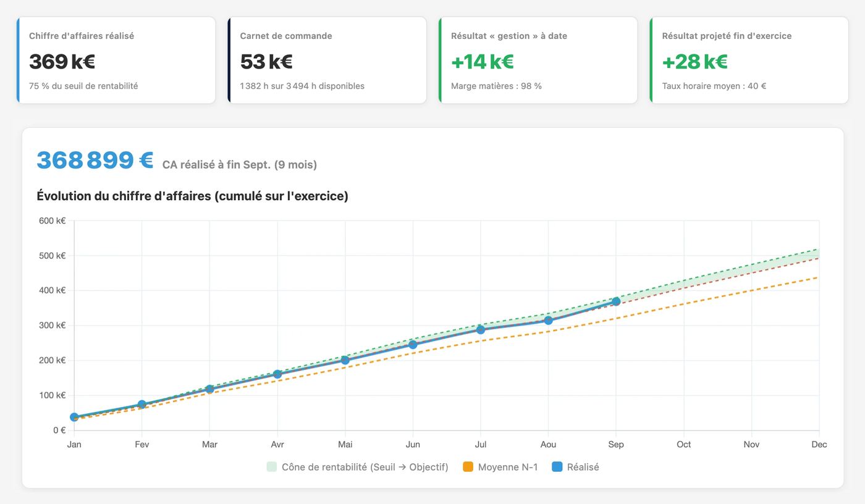The width and height of the screenshot is (865, 504).
Task: Click 'CA réalisé à fin Sept. (9 mois)'
Action: (x=240, y=164)
